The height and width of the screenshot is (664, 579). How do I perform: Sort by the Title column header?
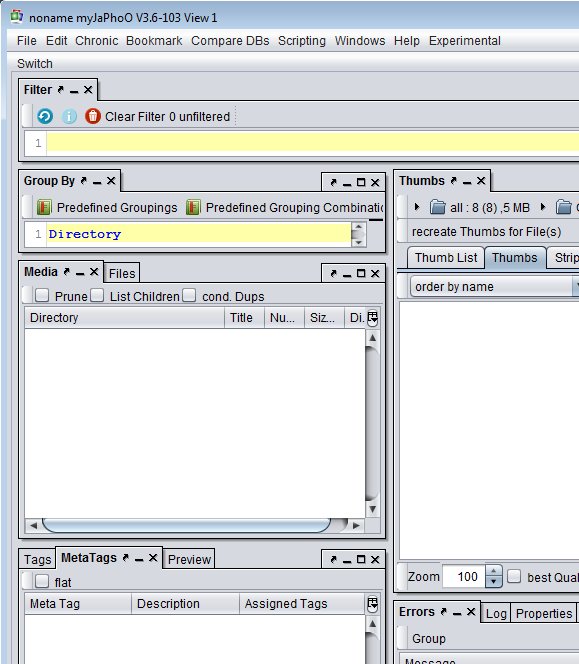(x=244, y=318)
